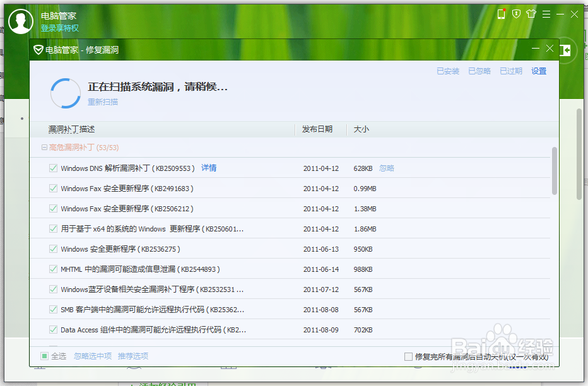Screen dimensions: 588x386
Task: Switch to the 已忽略 tab
Action: [479, 71]
